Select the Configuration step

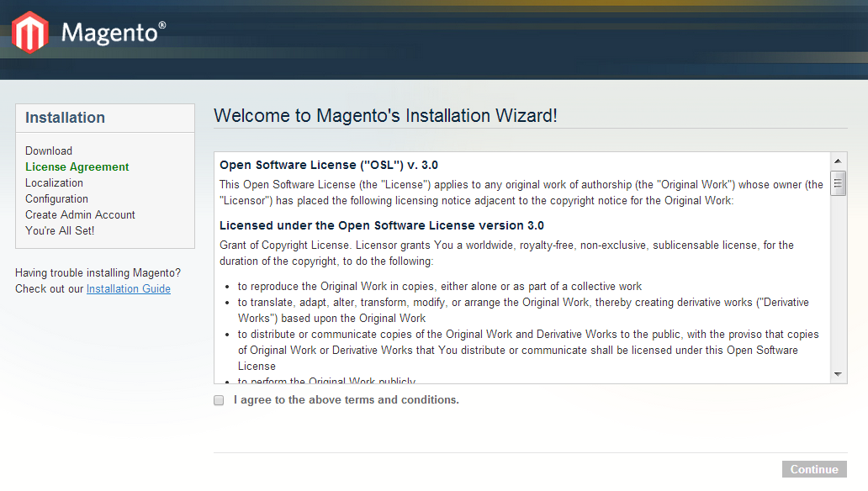point(56,199)
